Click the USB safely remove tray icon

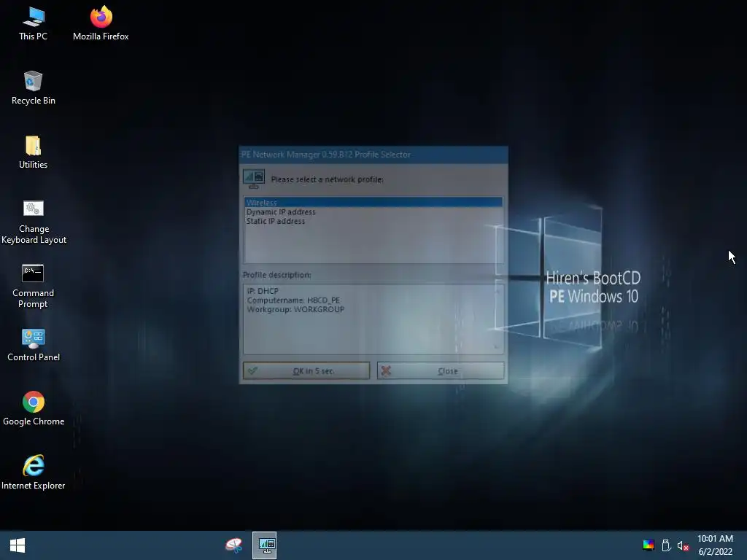coord(666,545)
